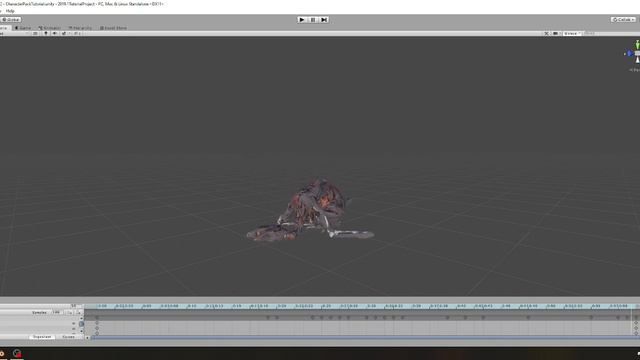Open the orange app icon in the Windows taskbar
640x360 pixels.
point(2,353)
